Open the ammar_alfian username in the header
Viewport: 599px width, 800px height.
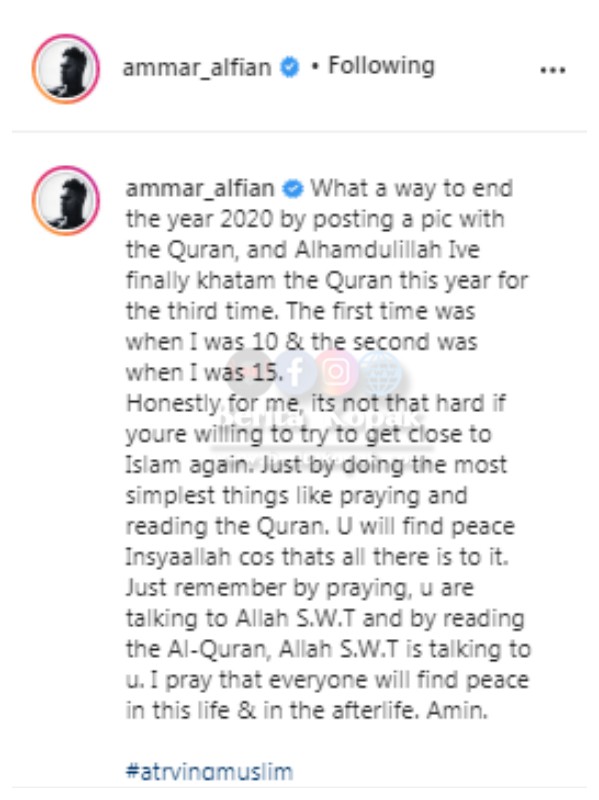point(197,67)
